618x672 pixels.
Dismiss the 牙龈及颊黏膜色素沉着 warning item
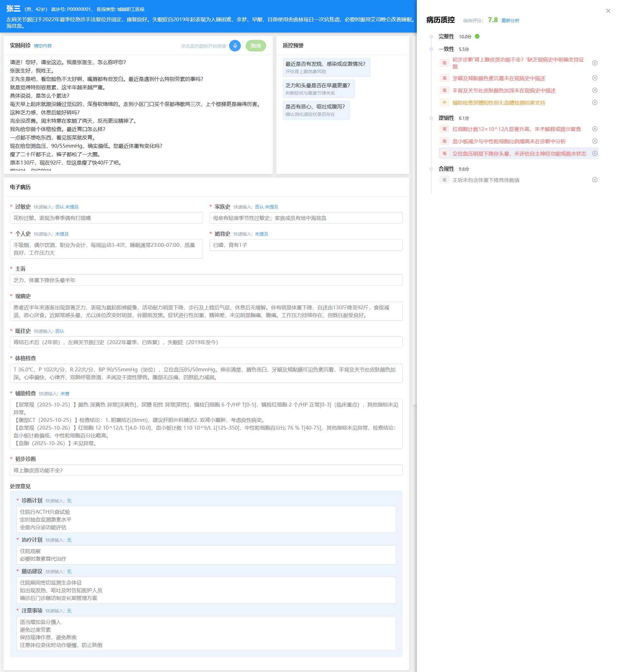pos(594,78)
